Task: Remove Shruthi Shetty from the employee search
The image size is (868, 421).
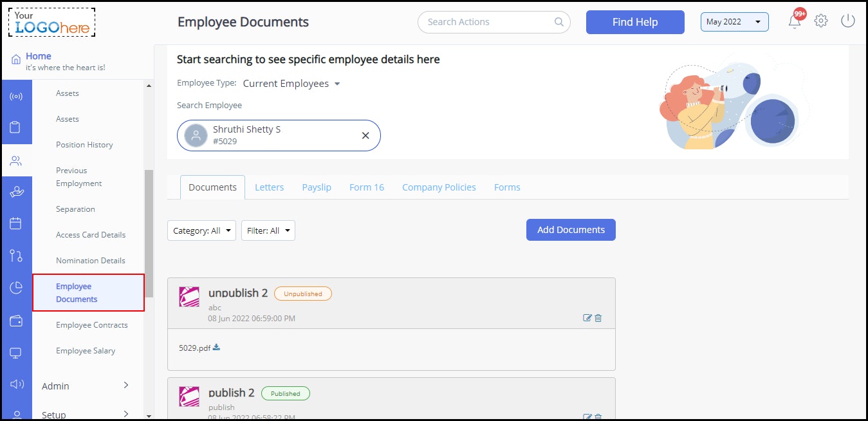Action: point(365,135)
